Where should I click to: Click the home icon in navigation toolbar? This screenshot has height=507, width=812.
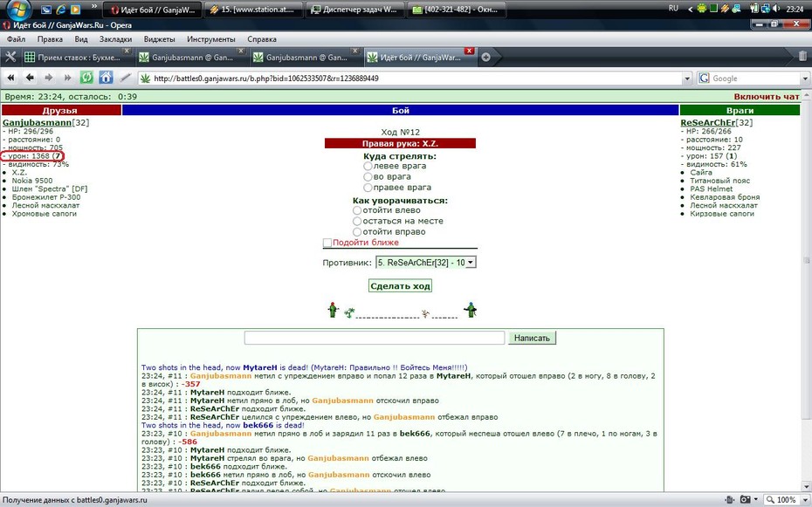106,79
